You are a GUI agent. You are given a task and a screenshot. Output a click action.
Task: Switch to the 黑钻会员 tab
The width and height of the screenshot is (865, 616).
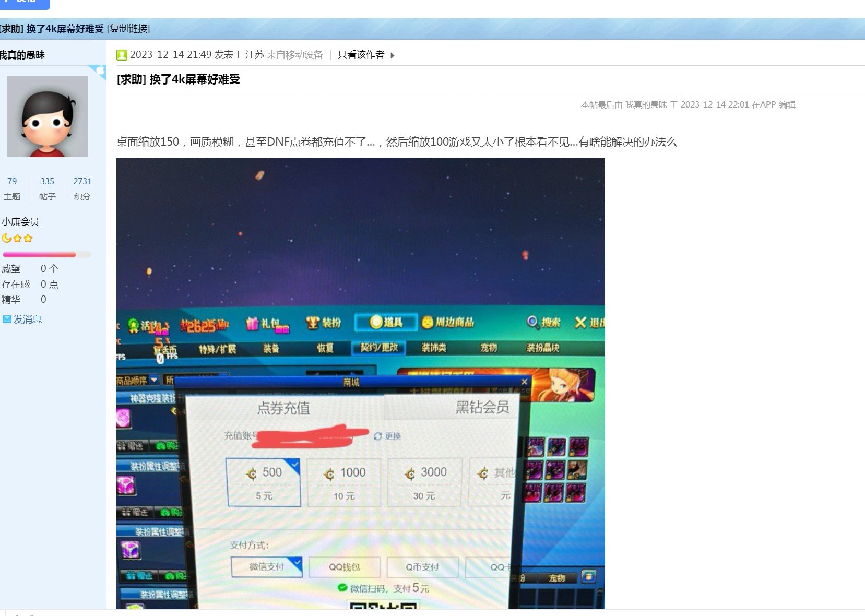481,407
